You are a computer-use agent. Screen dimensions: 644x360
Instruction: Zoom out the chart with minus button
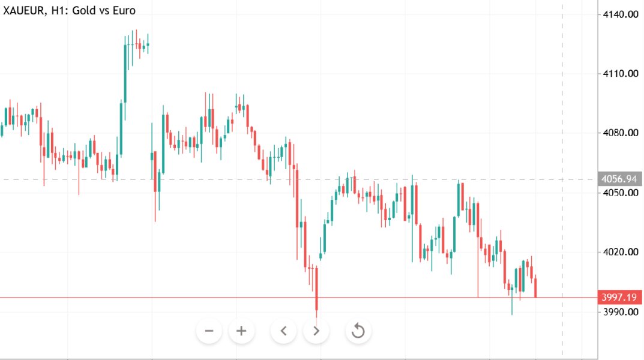click(x=209, y=331)
